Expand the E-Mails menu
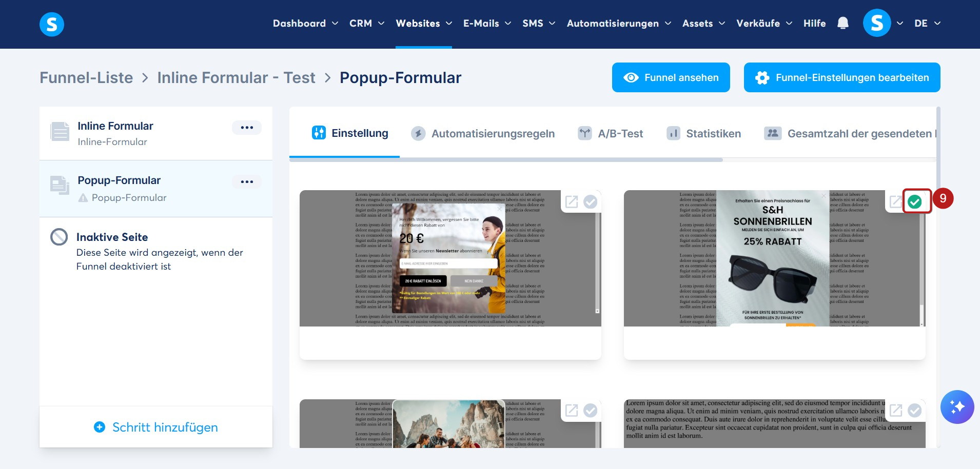The width and height of the screenshot is (980, 469). pyautogui.click(x=487, y=24)
